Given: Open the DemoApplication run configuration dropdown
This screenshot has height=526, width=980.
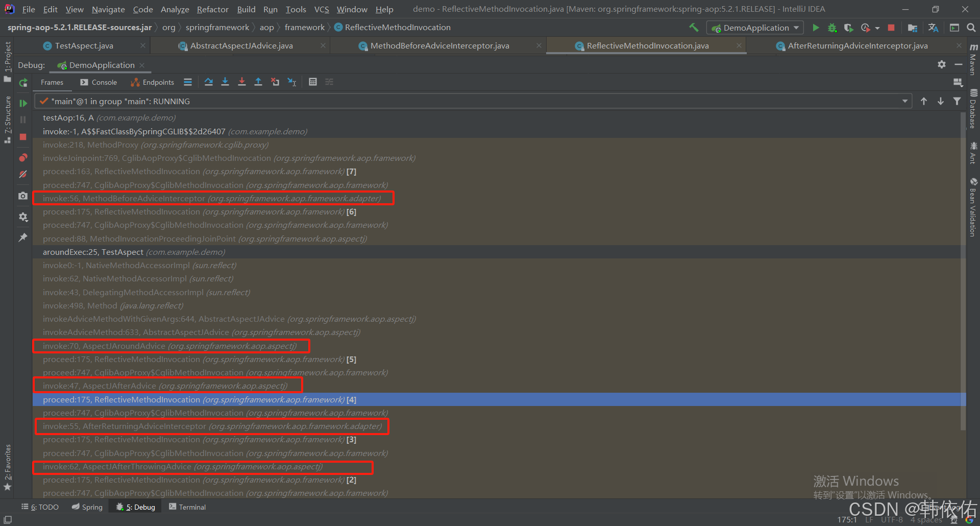Looking at the screenshot, I should 755,28.
